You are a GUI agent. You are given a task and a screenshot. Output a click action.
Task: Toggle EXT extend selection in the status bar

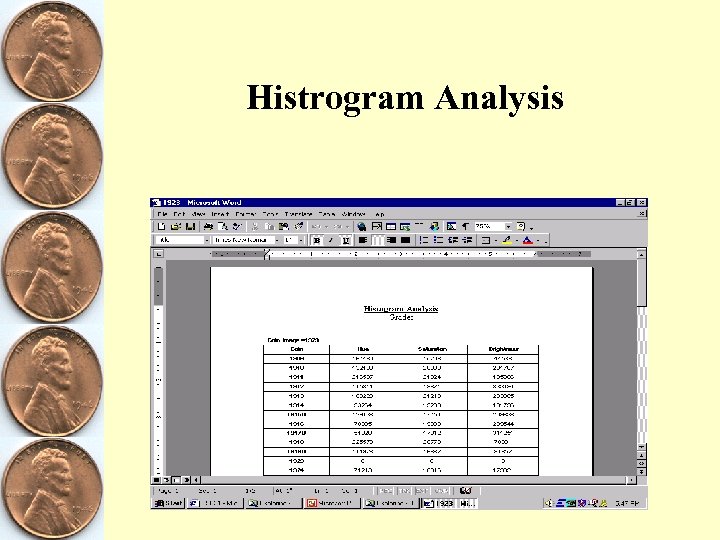[422, 491]
